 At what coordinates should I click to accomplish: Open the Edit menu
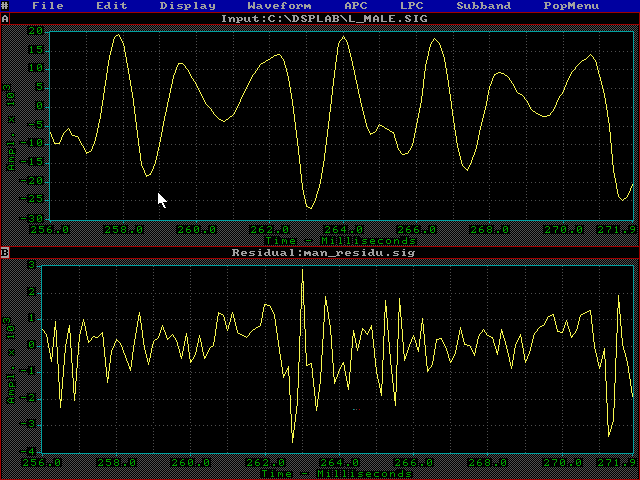[x=111, y=6]
